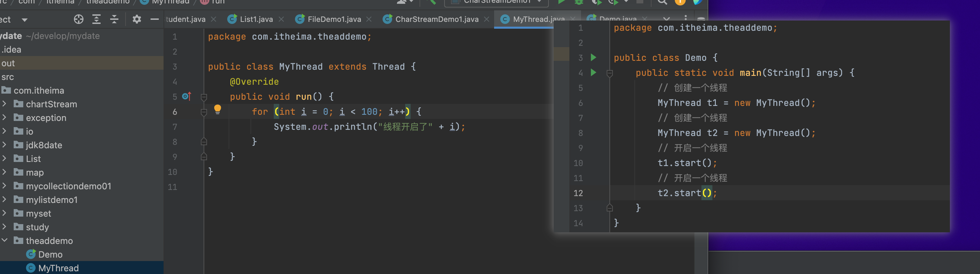Click the Search Everywhere magnifier icon

click(x=662, y=2)
